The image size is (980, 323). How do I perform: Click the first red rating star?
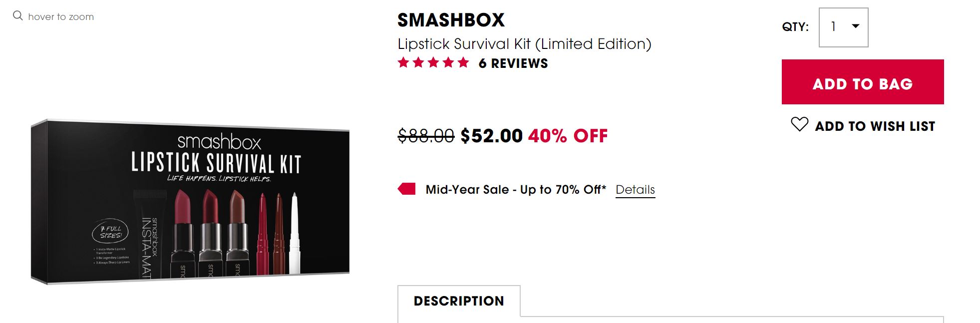(403, 63)
